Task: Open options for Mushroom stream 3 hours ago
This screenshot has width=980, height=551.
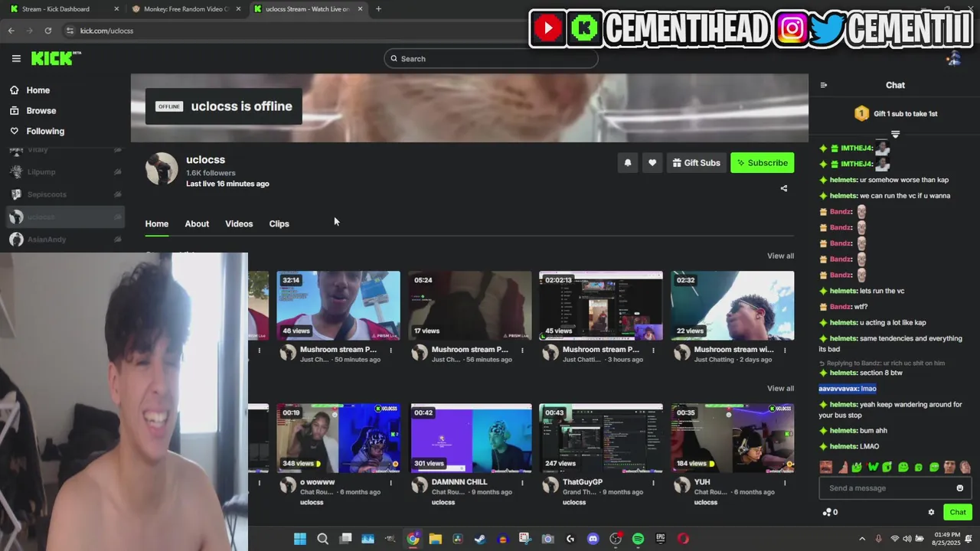Action: coord(654,350)
